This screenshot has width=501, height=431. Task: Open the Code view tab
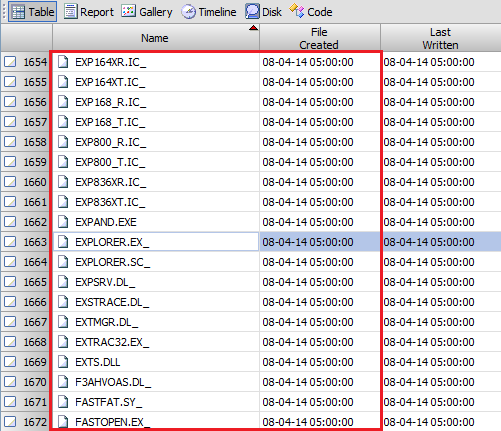[311, 12]
